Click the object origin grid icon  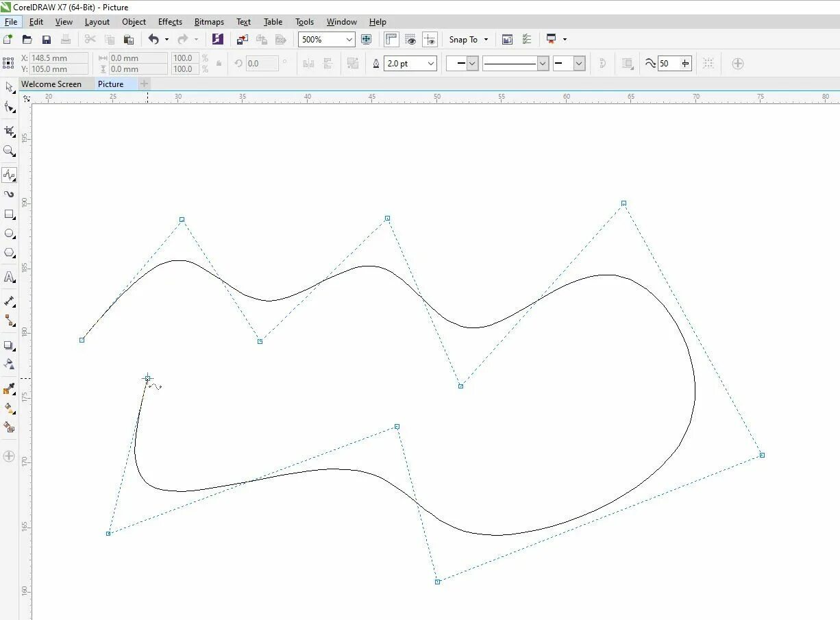click(x=8, y=63)
